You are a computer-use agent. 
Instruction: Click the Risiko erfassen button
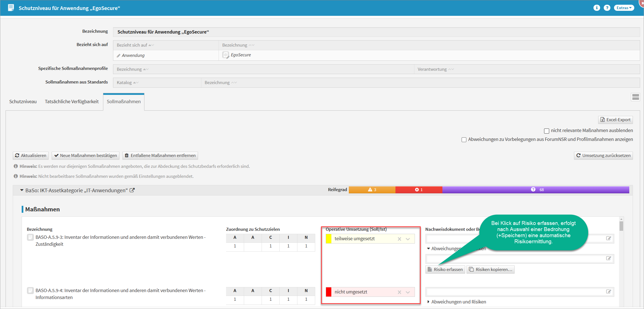[445, 269]
